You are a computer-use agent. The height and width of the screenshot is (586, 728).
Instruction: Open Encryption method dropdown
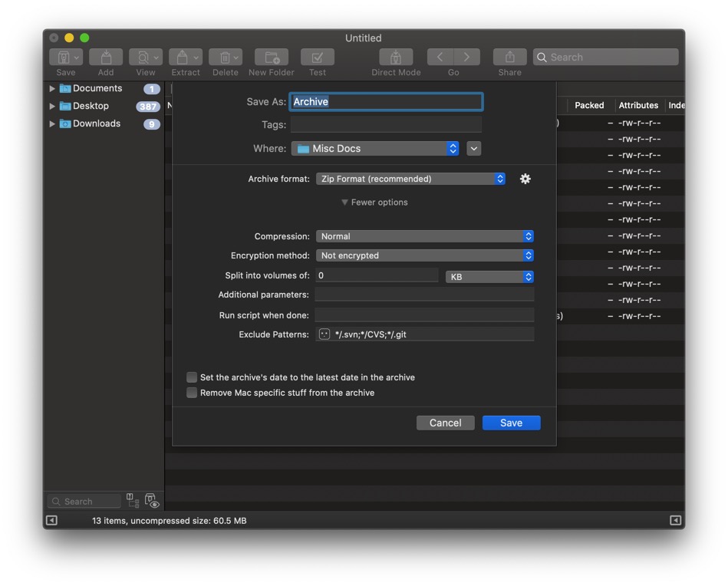(425, 255)
